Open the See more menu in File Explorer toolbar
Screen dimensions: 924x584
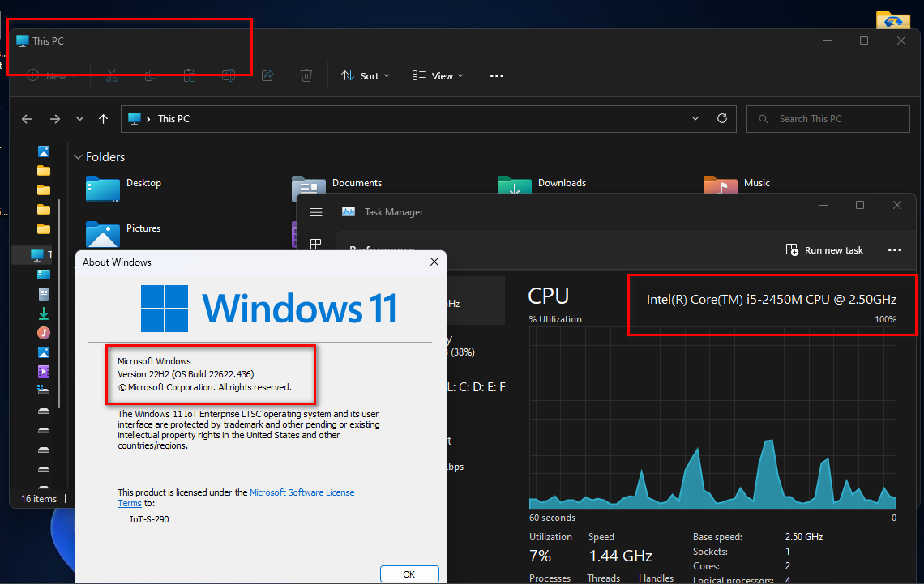click(x=497, y=75)
